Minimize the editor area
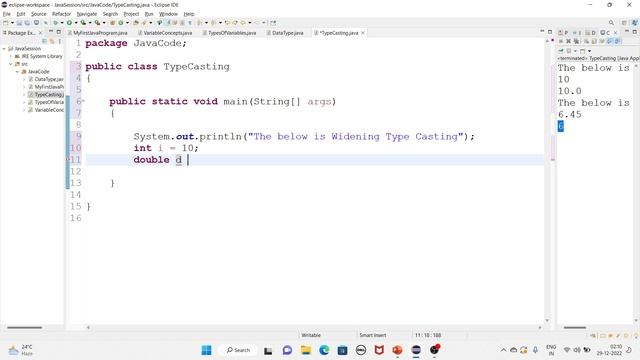 tap(542, 31)
